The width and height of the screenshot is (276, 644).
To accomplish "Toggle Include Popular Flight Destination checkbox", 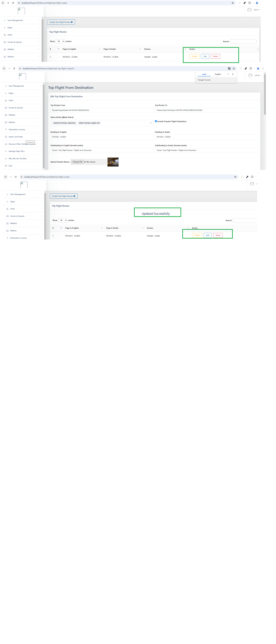I will click(x=156, y=121).
